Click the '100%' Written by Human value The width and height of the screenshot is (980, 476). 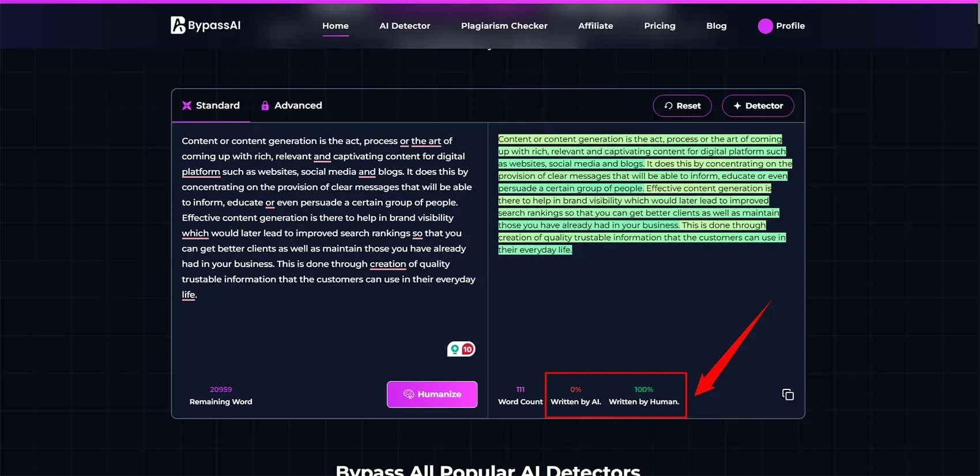pyautogui.click(x=644, y=389)
